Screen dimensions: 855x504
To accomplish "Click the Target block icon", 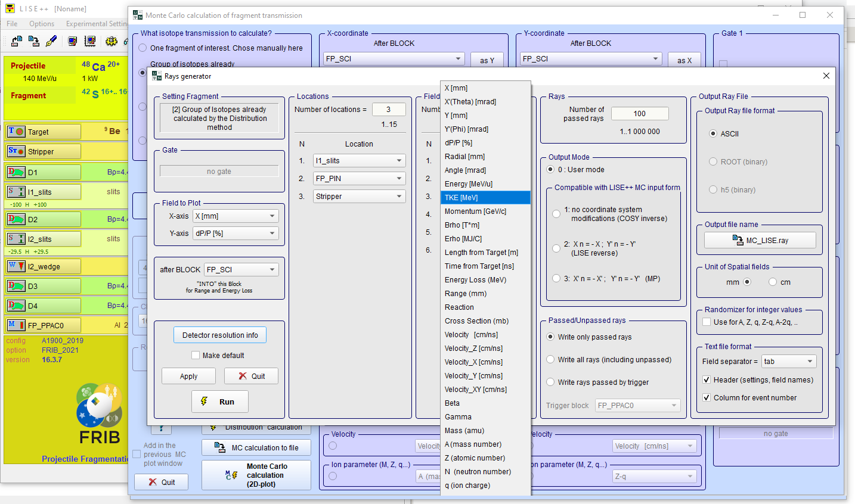I will [16, 132].
